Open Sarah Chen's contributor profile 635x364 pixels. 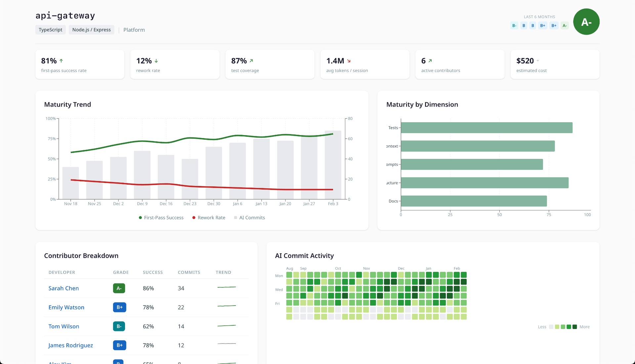coord(63,288)
